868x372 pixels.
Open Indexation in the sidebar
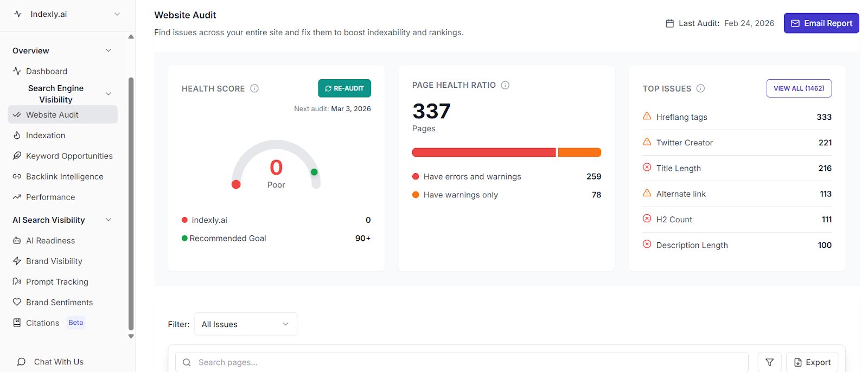[46, 136]
